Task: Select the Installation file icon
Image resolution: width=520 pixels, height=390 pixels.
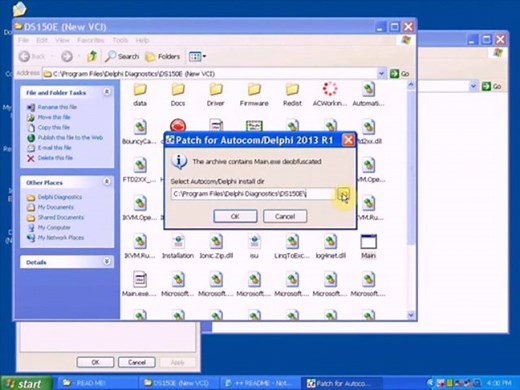Action: point(178,247)
